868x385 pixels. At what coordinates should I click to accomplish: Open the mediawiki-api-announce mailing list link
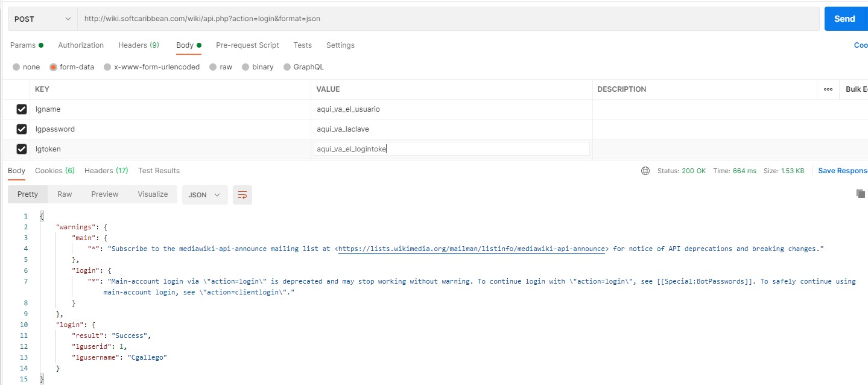click(x=472, y=249)
